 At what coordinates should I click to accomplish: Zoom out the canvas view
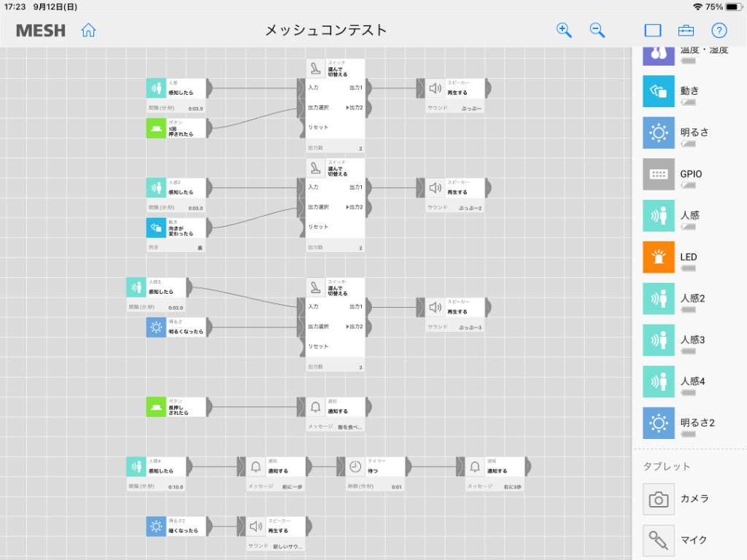coord(597,31)
